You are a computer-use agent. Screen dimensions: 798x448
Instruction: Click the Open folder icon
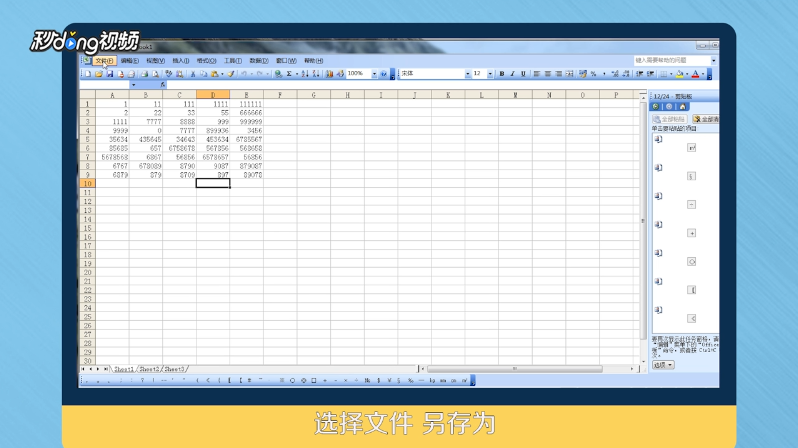[99, 74]
